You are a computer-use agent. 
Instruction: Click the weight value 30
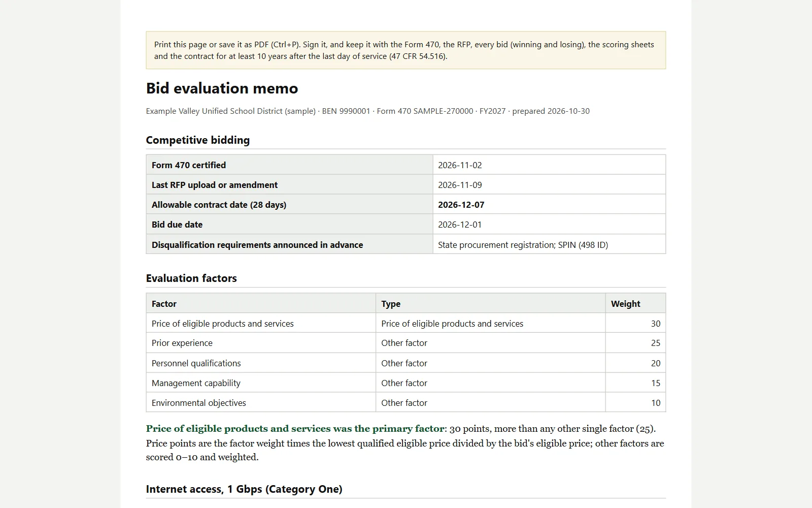pos(656,324)
